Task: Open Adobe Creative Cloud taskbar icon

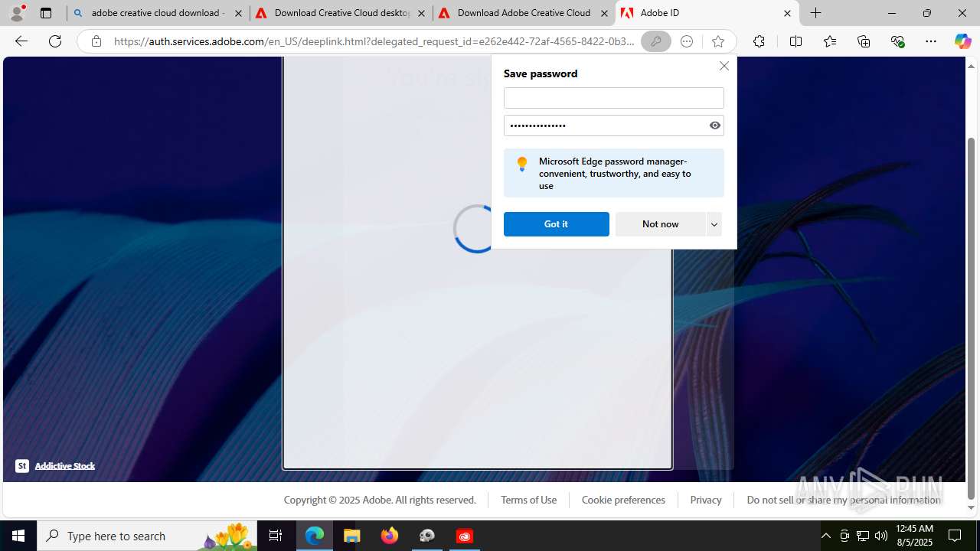Action: (x=465, y=536)
